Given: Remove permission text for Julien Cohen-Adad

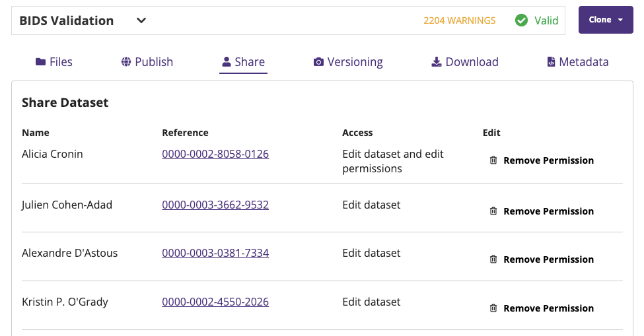Looking at the screenshot, I should (549, 211).
